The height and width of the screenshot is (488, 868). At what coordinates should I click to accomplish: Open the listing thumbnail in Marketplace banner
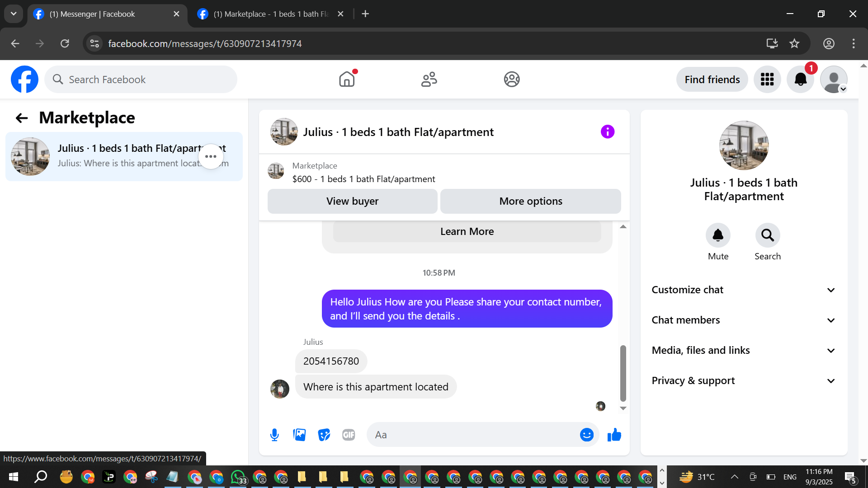[x=276, y=171]
